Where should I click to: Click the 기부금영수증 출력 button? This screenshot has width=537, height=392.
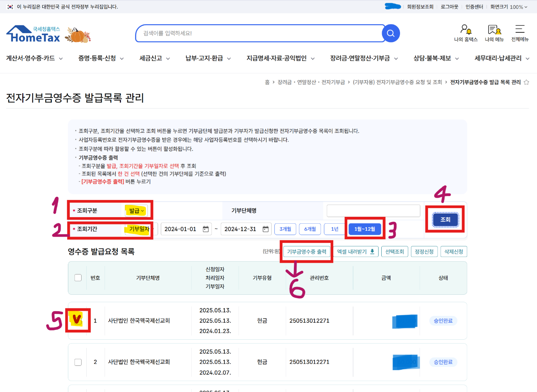(306, 251)
